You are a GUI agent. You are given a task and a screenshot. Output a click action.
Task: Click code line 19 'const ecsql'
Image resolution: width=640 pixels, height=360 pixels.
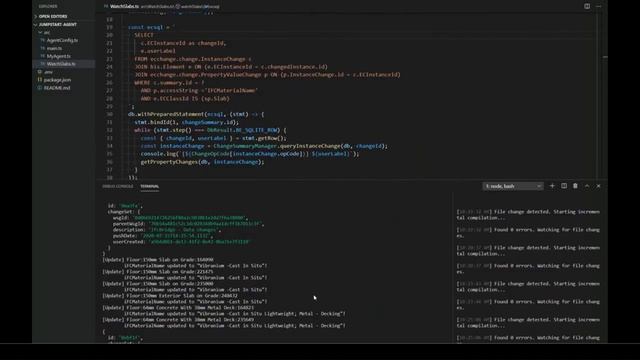(151, 27)
